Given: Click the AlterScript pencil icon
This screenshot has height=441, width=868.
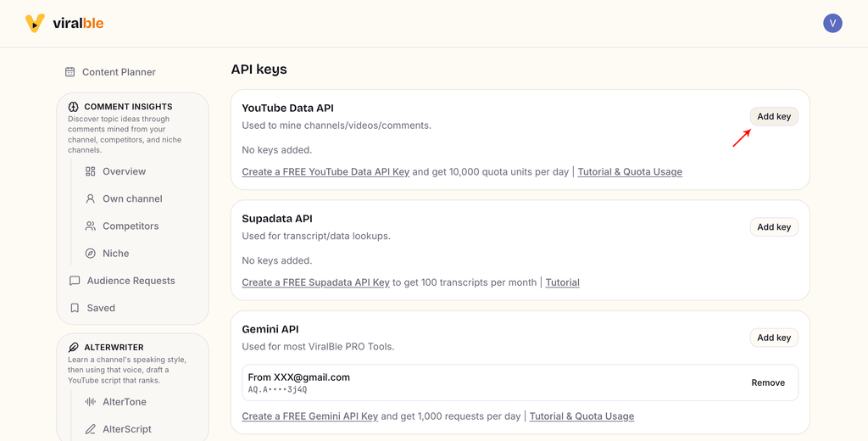Looking at the screenshot, I should click(x=90, y=429).
